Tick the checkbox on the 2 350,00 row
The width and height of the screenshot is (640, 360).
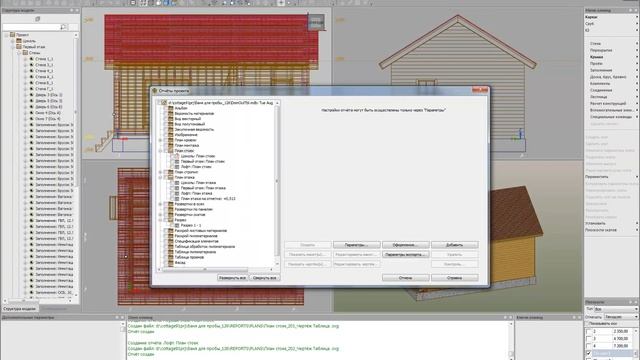click(x=588, y=331)
